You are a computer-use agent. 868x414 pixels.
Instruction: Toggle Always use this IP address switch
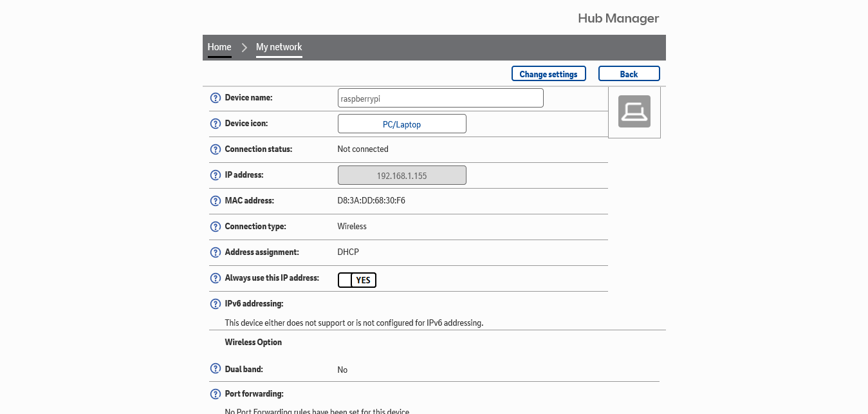coord(357,280)
